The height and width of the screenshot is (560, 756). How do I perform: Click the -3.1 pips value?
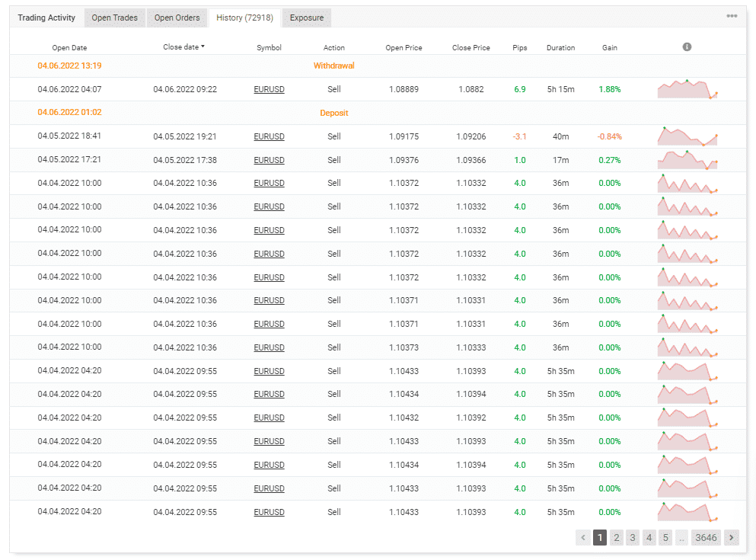tap(520, 136)
